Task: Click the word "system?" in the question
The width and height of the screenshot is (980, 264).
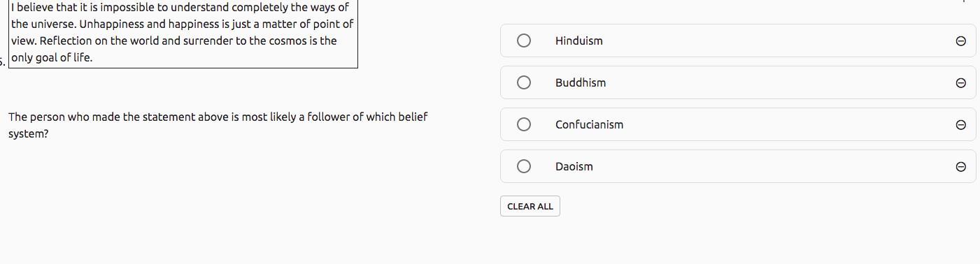Action: click(29, 133)
